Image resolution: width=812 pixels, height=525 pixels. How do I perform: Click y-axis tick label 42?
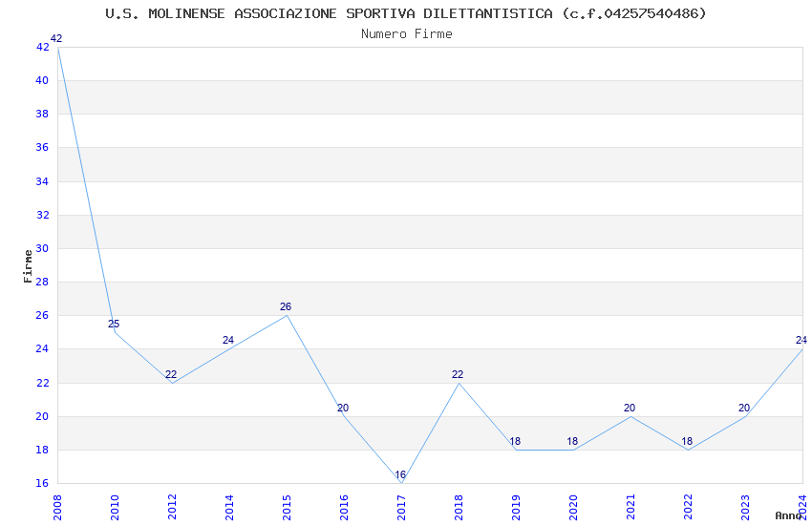click(42, 47)
